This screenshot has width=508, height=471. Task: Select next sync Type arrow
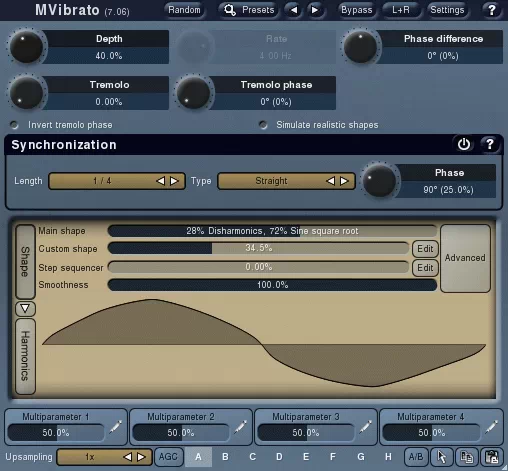pyautogui.click(x=344, y=181)
